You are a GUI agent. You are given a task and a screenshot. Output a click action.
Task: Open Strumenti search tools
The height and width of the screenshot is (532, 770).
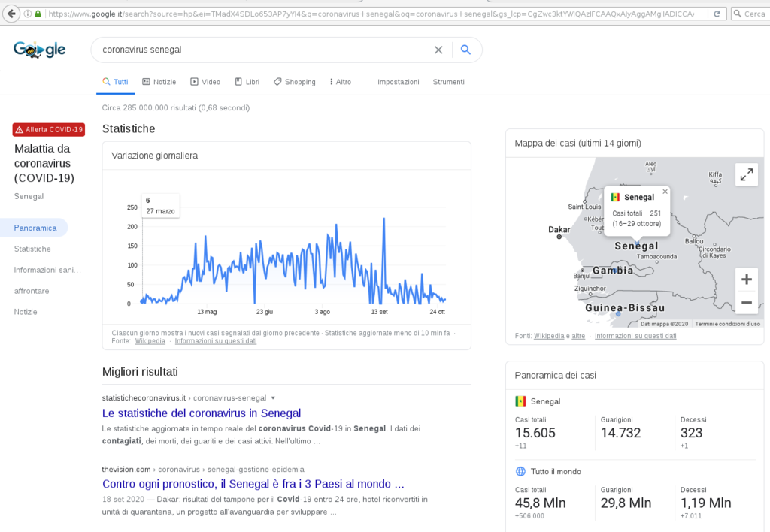pyautogui.click(x=448, y=82)
